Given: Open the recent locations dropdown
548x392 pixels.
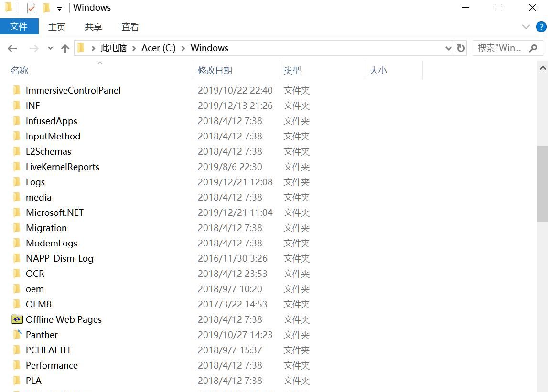Looking at the screenshot, I should [x=50, y=48].
